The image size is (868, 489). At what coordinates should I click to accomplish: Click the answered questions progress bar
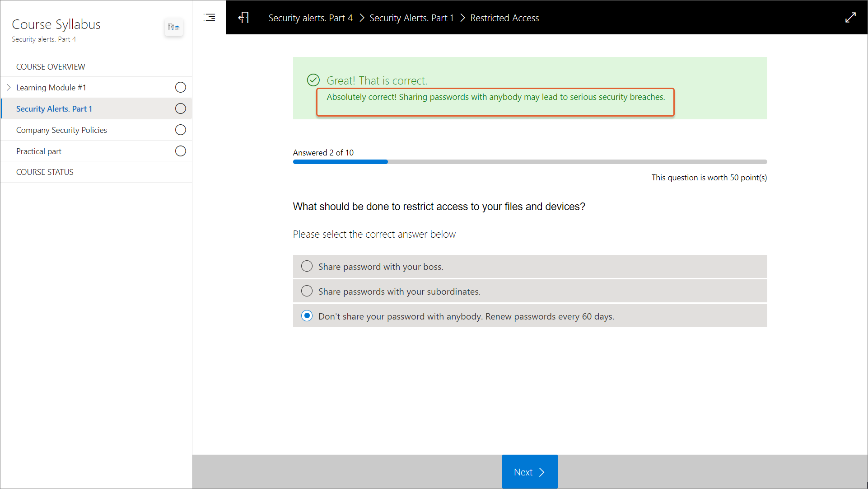click(529, 162)
